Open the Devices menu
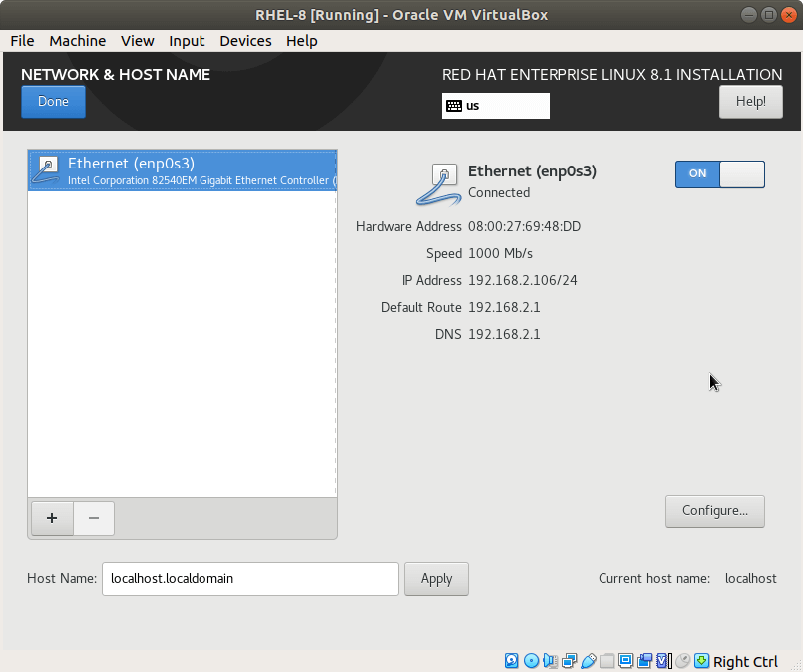The image size is (803, 672). (x=245, y=41)
